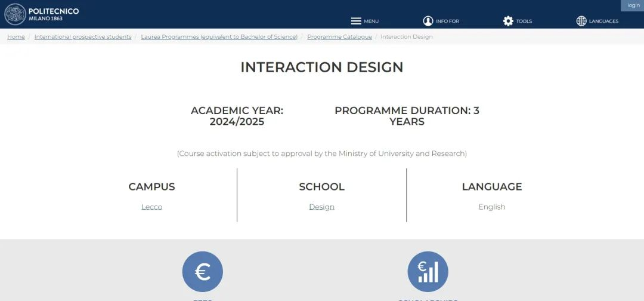Click the Interaction Design breadcrumb item

pyautogui.click(x=407, y=37)
